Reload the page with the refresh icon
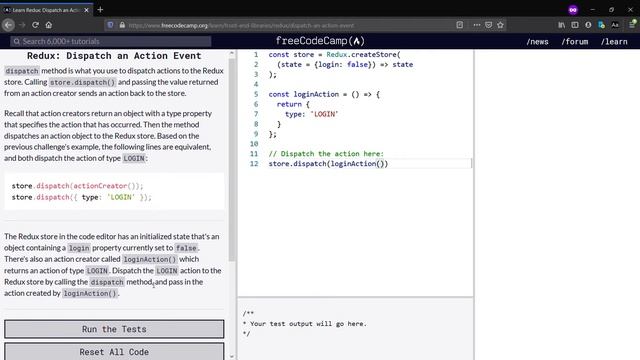640x360 pixels. coord(36,25)
